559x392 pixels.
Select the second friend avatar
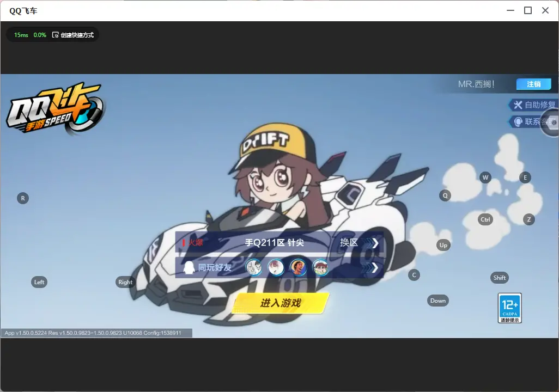click(x=276, y=267)
